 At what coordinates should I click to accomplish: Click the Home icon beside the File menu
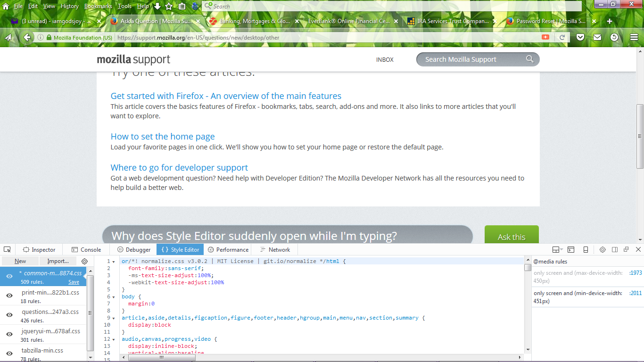6,6
